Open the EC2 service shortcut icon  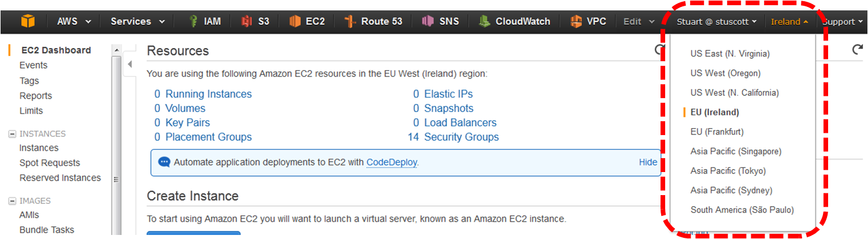pyautogui.click(x=295, y=21)
